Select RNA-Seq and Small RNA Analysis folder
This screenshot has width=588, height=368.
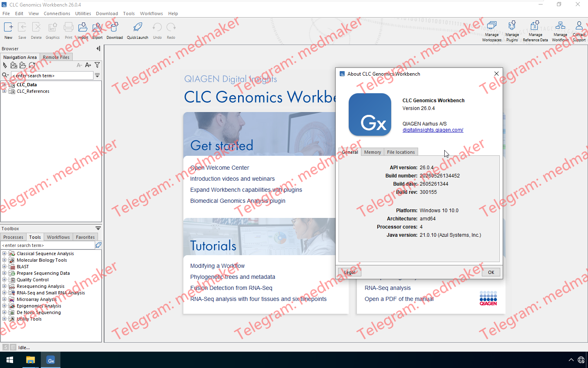tap(51, 293)
